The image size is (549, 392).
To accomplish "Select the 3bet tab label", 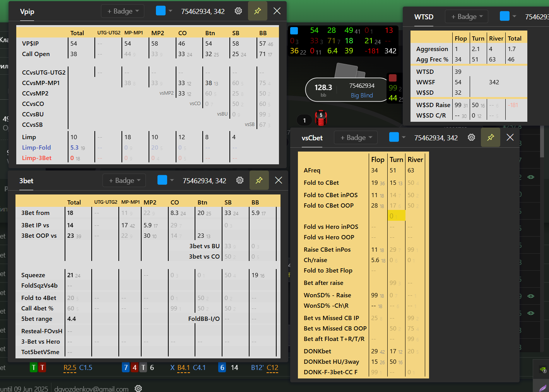I will tap(26, 181).
